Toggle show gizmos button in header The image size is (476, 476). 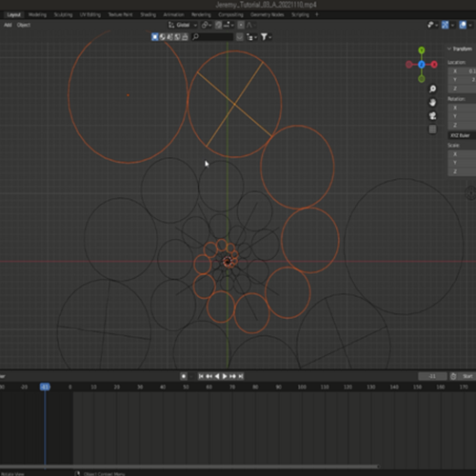coord(432,25)
